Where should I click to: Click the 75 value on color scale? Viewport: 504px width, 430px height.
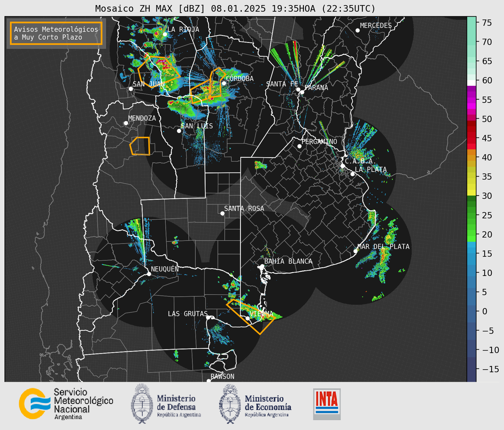[x=487, y=23]
